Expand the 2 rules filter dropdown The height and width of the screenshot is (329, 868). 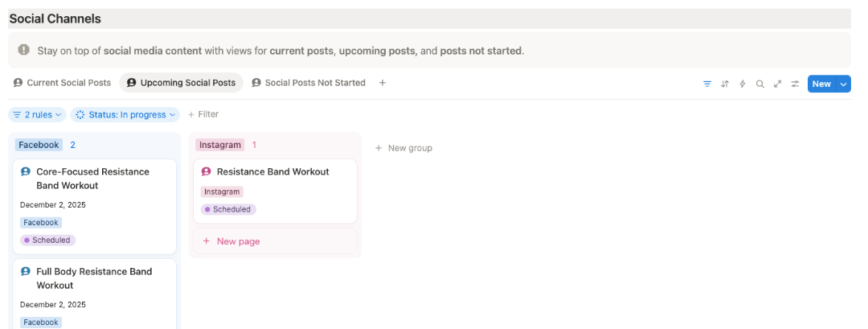click(x=37, y=115)
